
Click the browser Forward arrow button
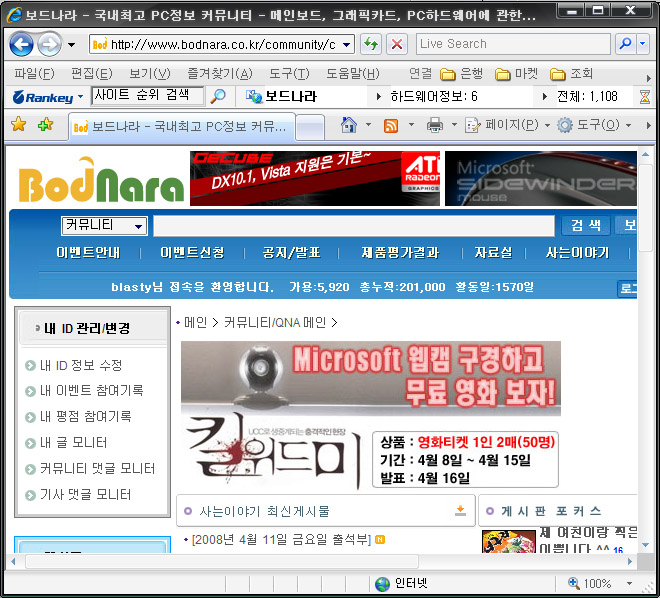click(x=49, y=44)
